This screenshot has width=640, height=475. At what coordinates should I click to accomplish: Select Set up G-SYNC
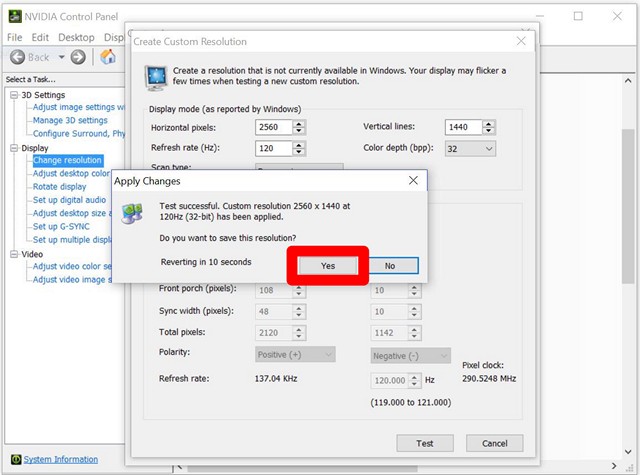(61, 226)
